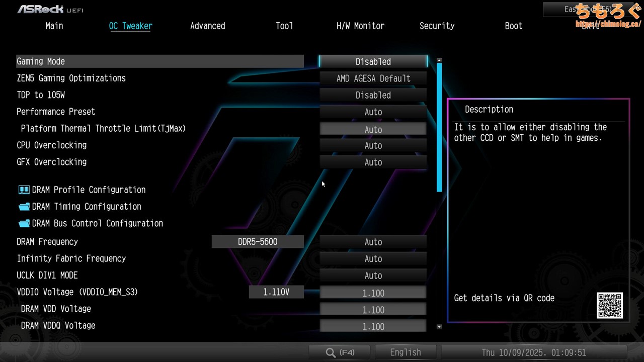Screen dimensions: 644x362
Task: Open the ZEN5 Gaming Optimizations dropdown
Action: click(x=373, y=78)
